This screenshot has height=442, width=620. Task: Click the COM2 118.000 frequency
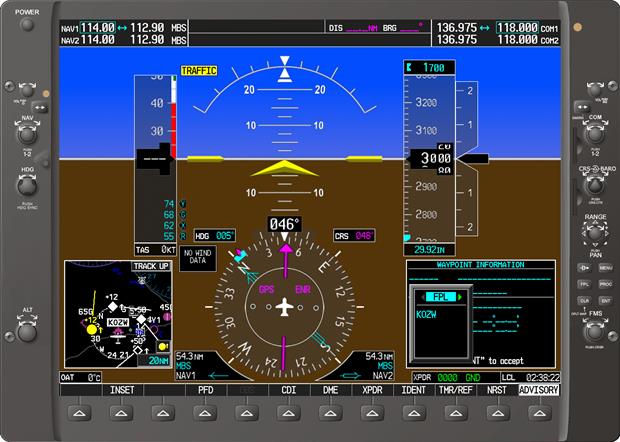[517, 40]
